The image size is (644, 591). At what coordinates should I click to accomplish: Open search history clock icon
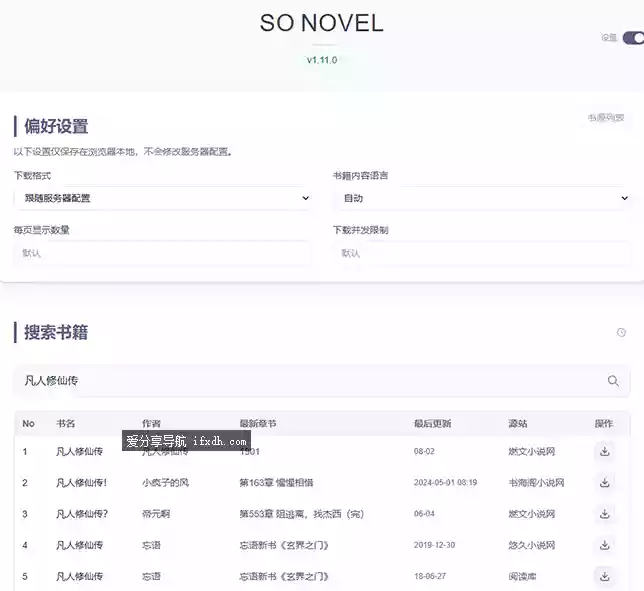coord(621,332)
